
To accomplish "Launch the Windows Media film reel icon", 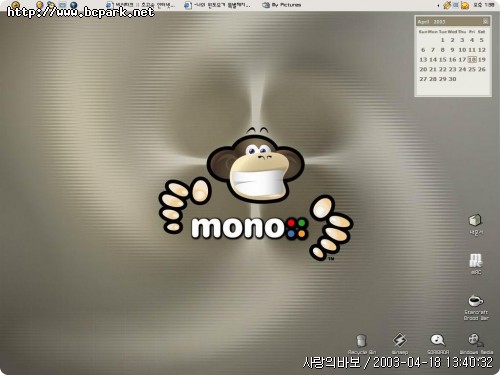I will 476,344.
